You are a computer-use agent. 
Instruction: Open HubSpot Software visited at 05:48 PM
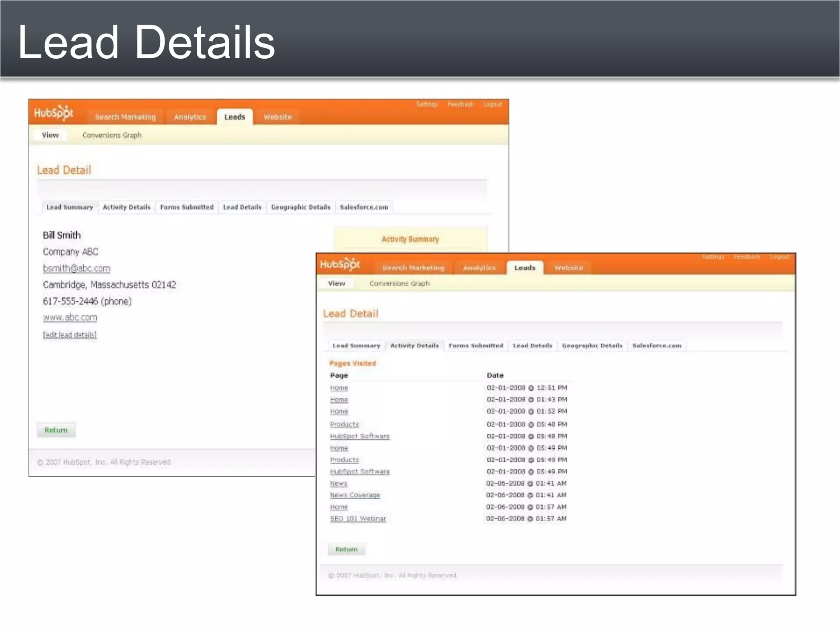click(x=360, y=436)
